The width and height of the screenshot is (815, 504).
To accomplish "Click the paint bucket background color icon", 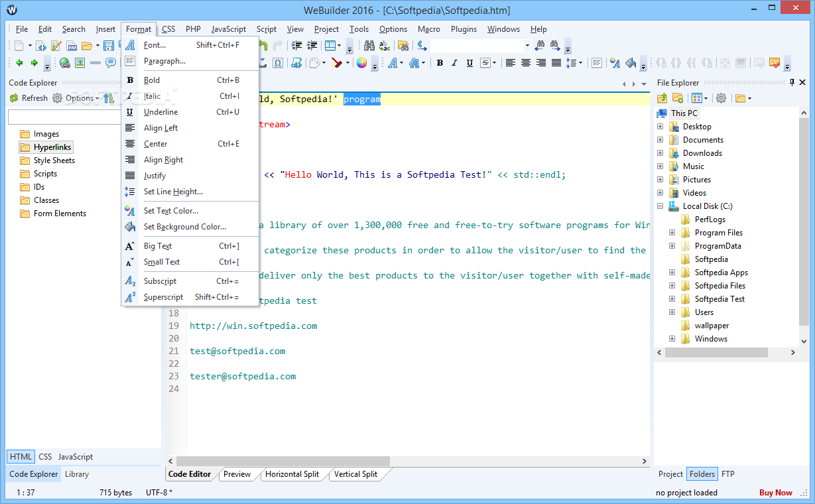I will pos(631,63).
